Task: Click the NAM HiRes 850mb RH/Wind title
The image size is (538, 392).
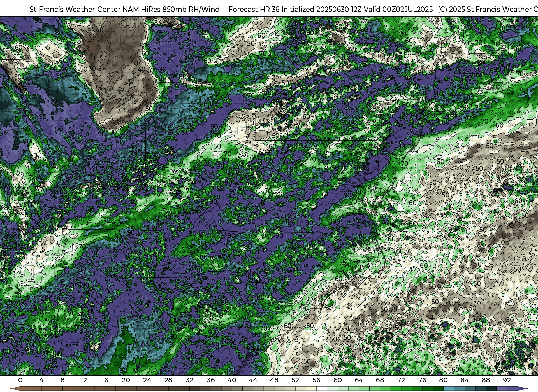Action: click(x=284, y=9)
